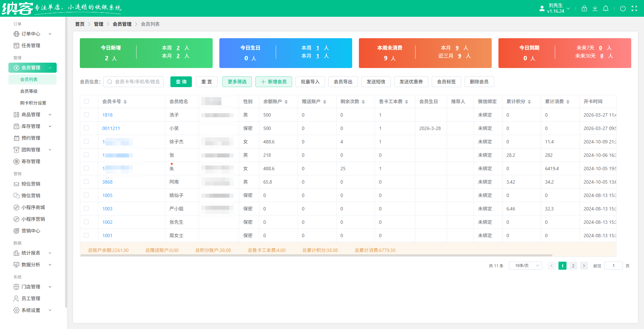This screenshot has height=329, width=644.
Task: Click the 小程序商城 icon in the sidebar
Action: point(16,207)
